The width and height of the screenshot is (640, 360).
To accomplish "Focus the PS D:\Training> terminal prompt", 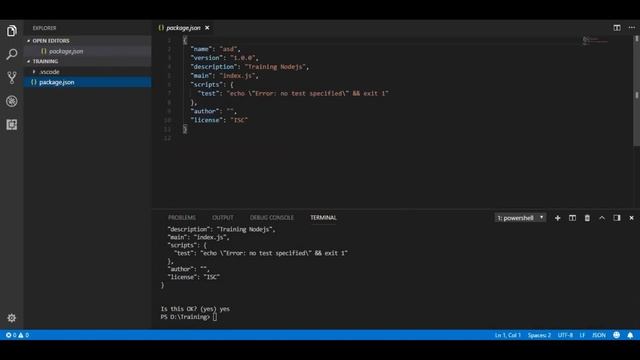I will (x=188, y=317).
